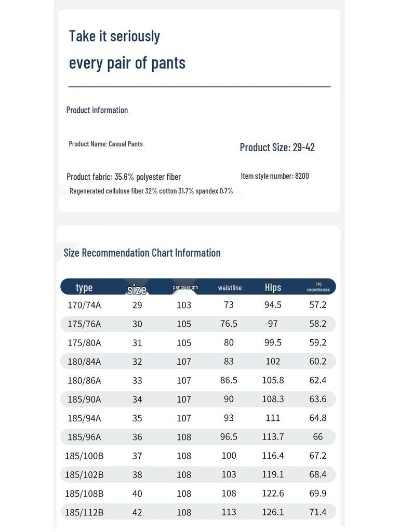Select 'Item style number: 8200' text
This screenshot has height=532, width=399.
275,176
